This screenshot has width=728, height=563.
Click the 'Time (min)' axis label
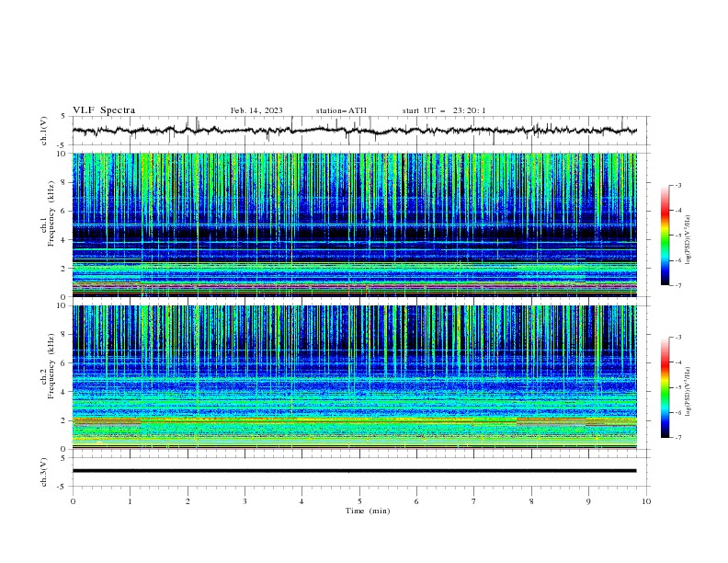tap(368, 511)
